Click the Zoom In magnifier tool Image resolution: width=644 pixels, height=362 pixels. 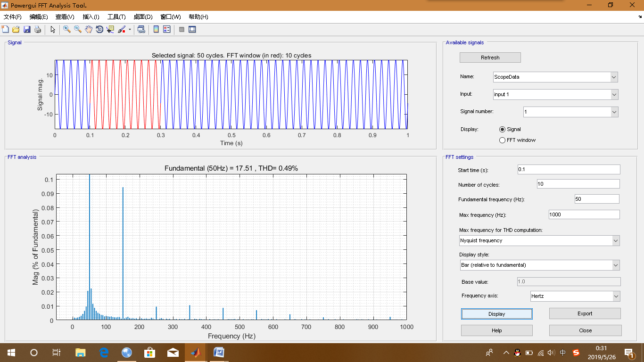pos(66,29)
